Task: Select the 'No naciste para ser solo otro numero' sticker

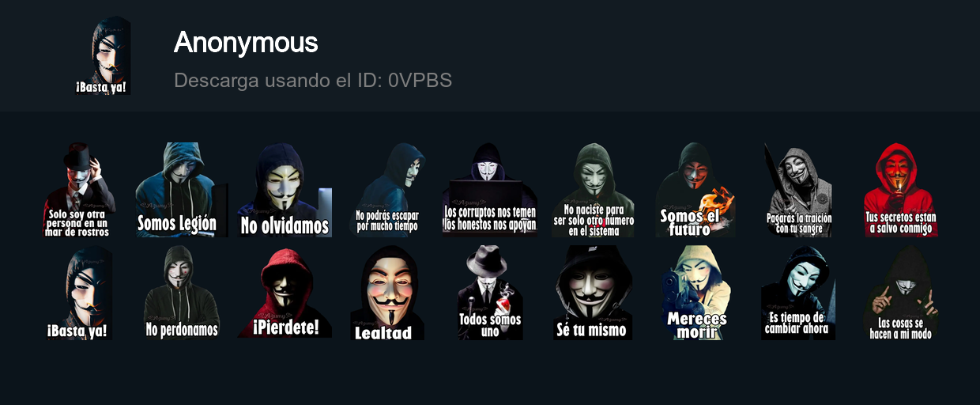Action: click(593, 190)
